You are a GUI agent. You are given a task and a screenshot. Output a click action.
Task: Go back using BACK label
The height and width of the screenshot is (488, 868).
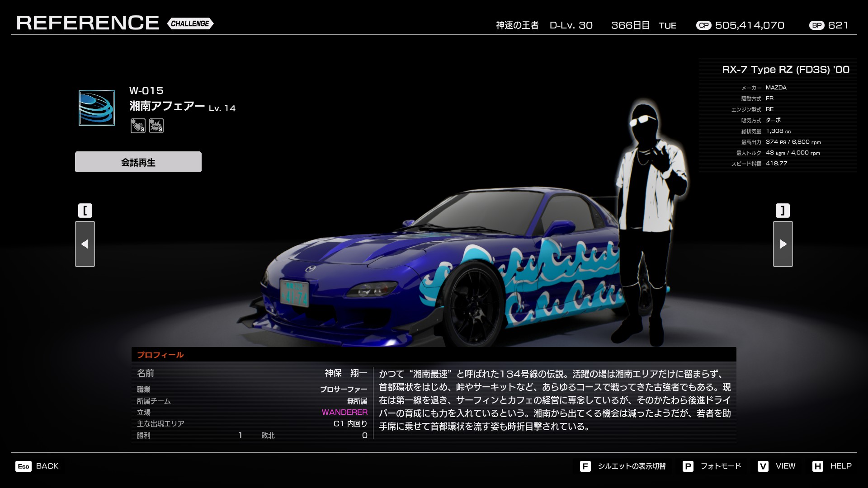[x=47, y=466]
